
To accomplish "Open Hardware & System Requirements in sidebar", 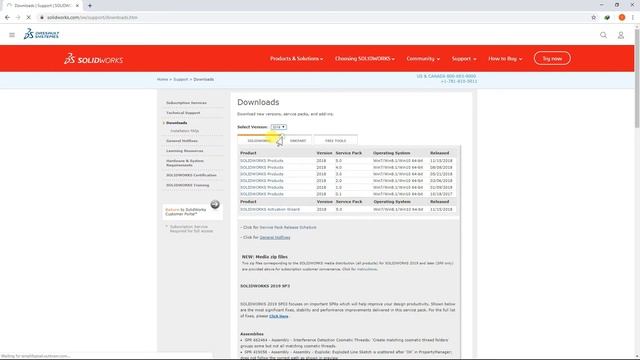I will 185,163.
